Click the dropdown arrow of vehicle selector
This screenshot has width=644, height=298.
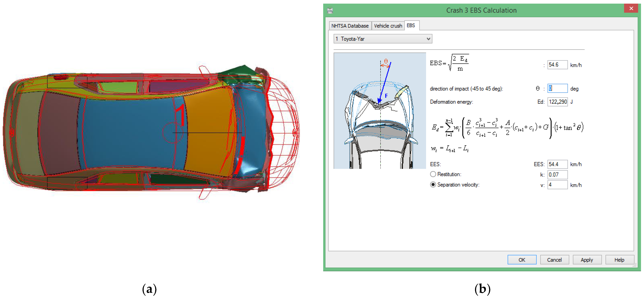[x=428, y=39]
